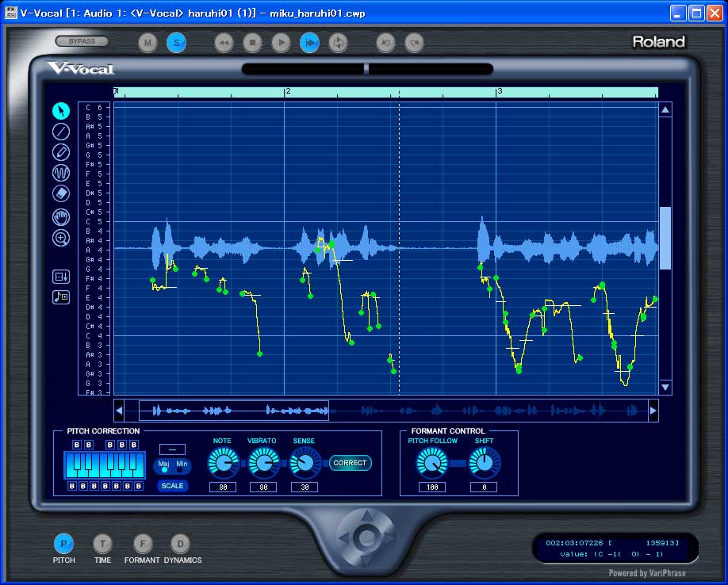This screenshot has height=585, width=728.
Task: Click the SENSE knob
Action: point(305,462)
